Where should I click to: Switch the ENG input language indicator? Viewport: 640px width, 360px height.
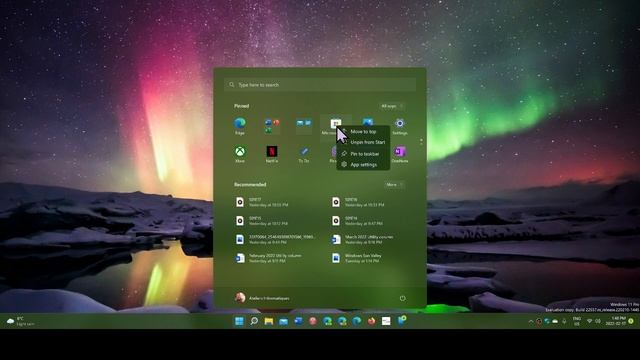pyautogui.click(x=577, y=321)
